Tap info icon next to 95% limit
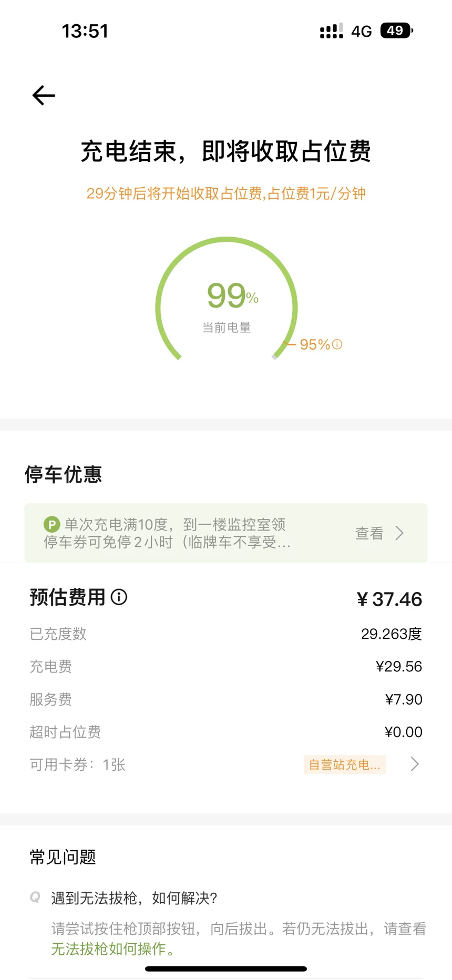 pyautogui.click(x=337, y=344)
